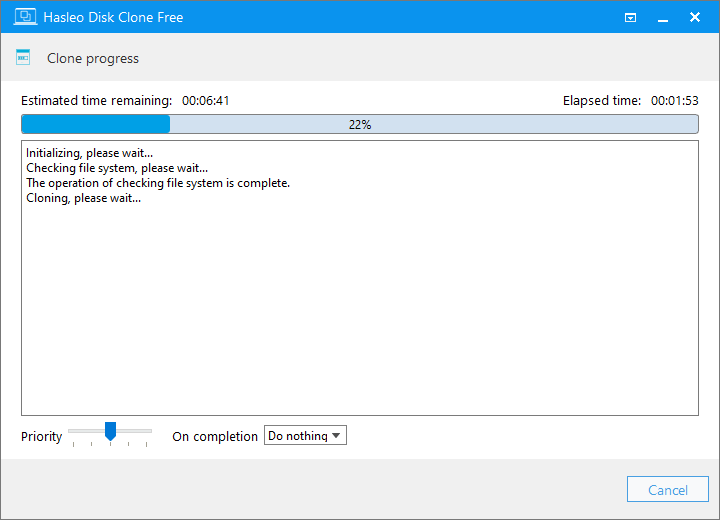Click the Elapsed time label
Screen dimensions: 720x520
[602, 101]
